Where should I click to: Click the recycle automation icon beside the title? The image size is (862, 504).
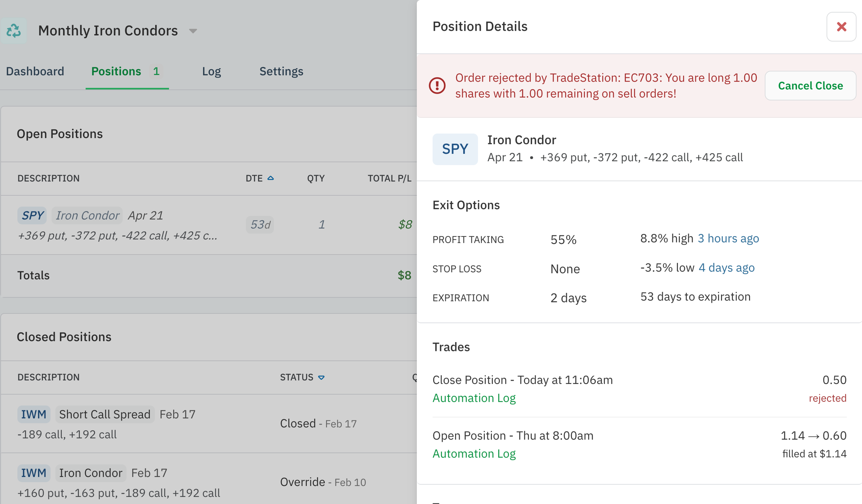13,31
